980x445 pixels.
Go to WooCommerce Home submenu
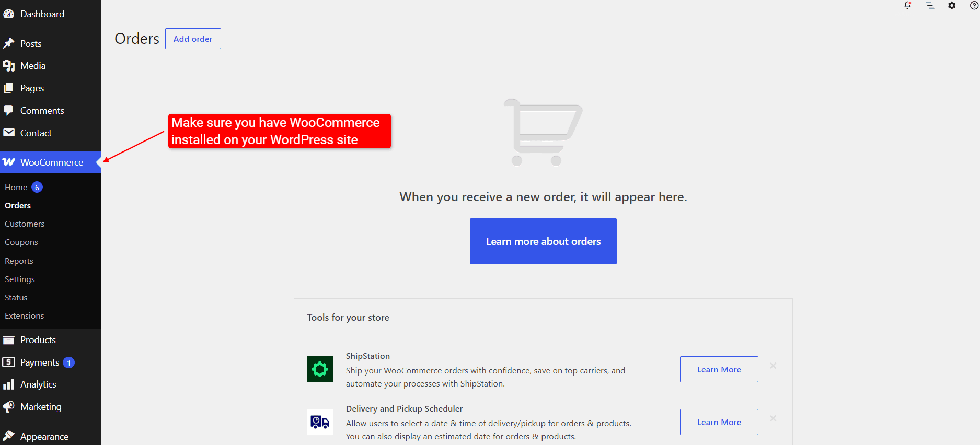pos(16,187)
